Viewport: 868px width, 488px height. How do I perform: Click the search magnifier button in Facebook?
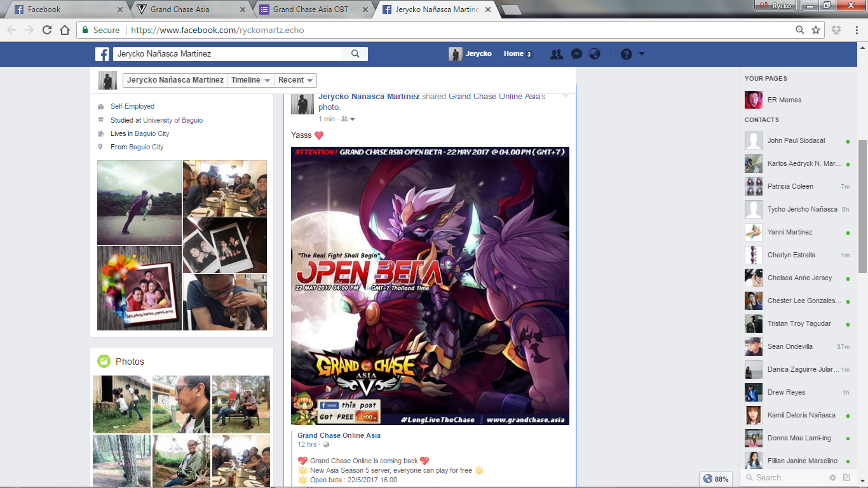point(355,54)
